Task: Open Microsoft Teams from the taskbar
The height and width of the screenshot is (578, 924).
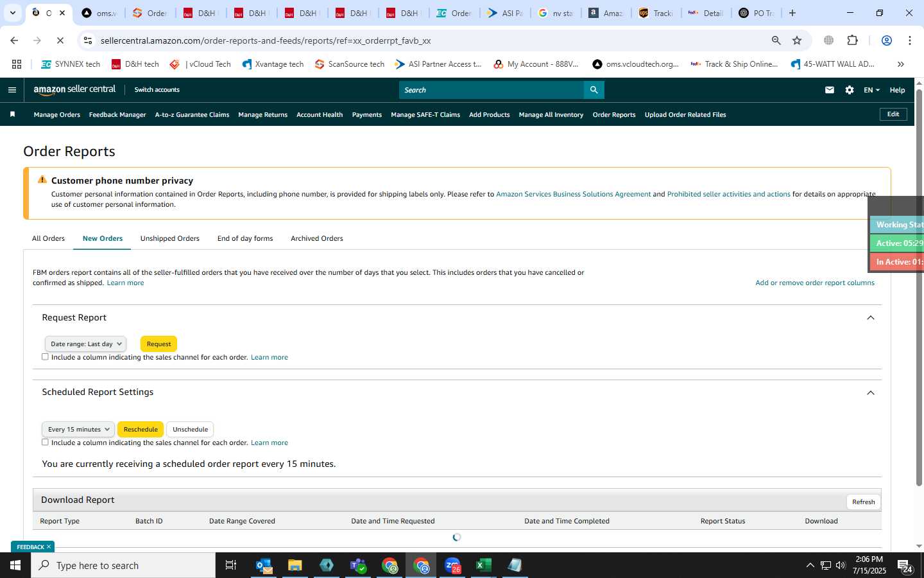Action: tap(357, 565)
